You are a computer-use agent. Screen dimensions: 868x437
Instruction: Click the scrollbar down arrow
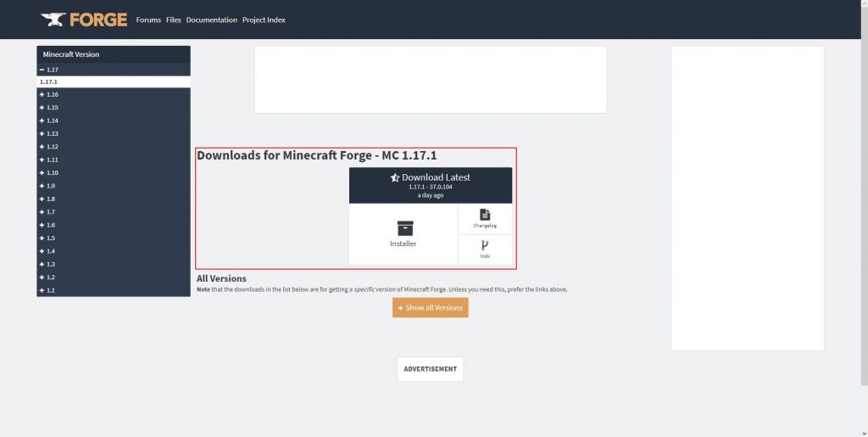pyautogui.click(x=864, y=433)
